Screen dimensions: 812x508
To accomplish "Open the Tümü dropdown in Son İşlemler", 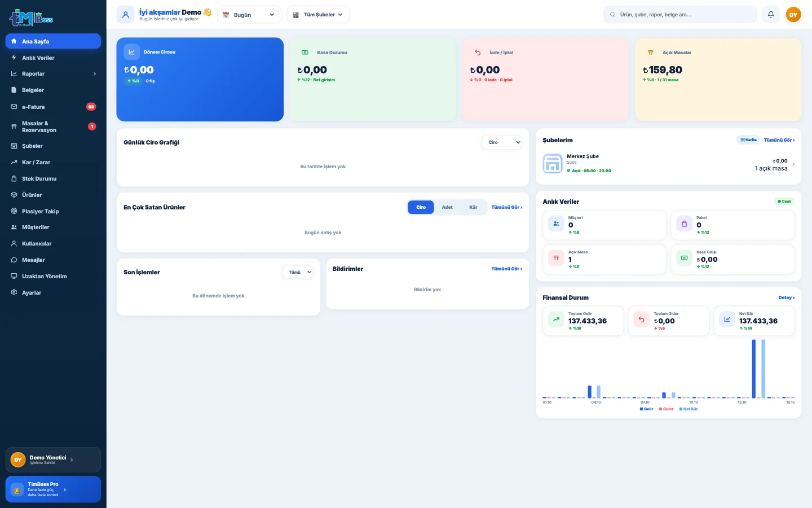I will tap(298, 272).
